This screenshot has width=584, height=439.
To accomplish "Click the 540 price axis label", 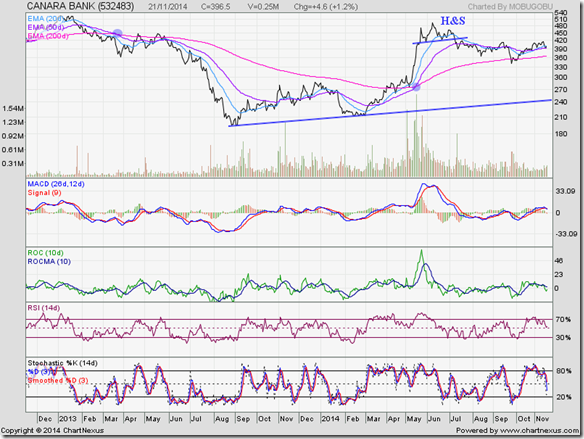I will pyautogui.click(x=561, y=13).
